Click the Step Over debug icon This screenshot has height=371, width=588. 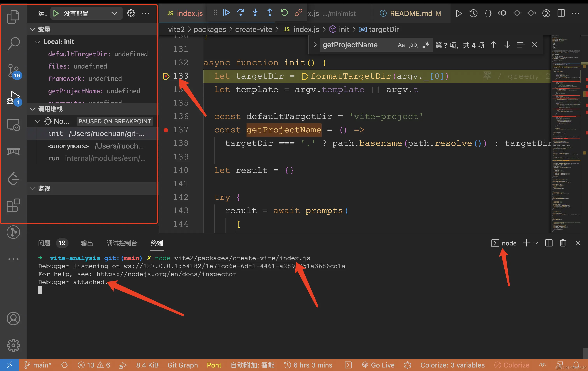point(240,13)
